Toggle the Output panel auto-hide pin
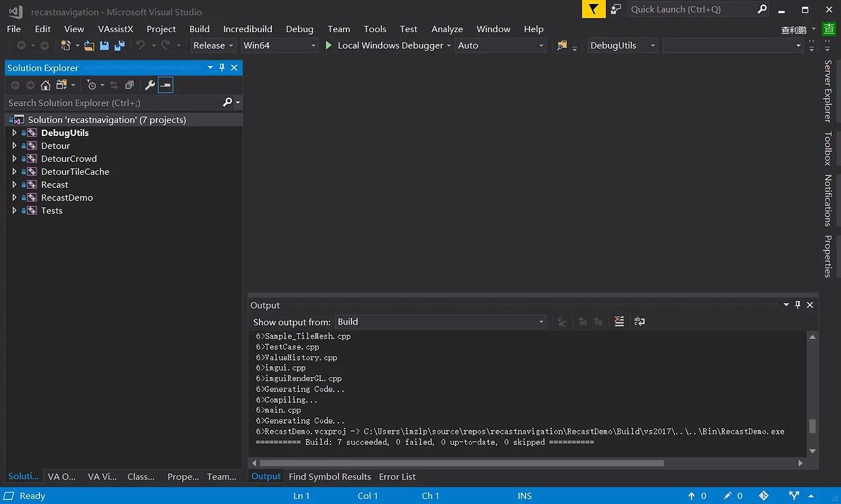 798,305
